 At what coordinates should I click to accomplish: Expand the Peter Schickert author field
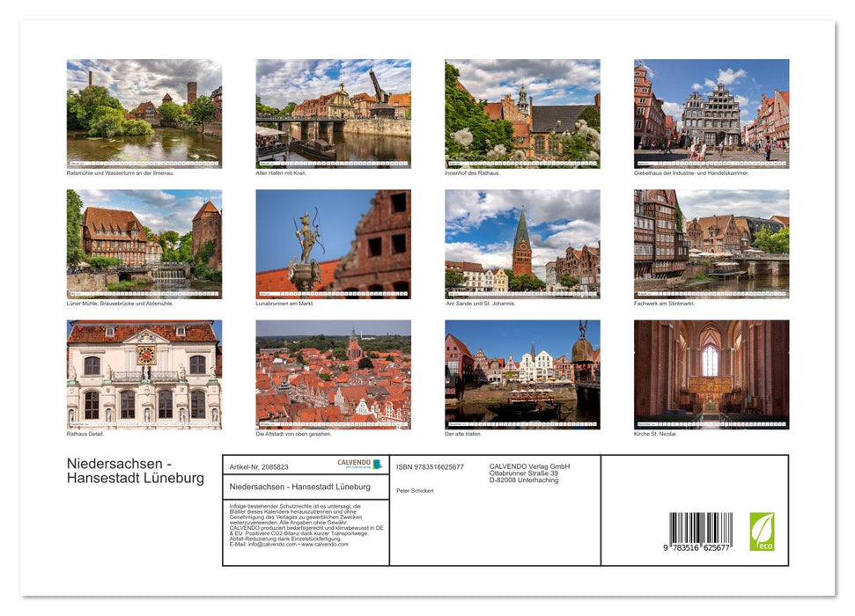pyautogui.click(x=416, y=491)
